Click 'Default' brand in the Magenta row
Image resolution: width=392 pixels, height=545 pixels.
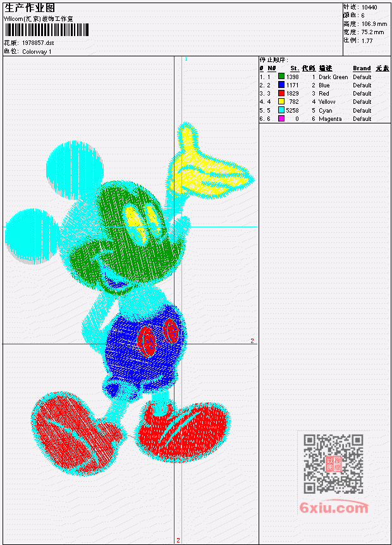pyautogui.click(x=362, y=119)
